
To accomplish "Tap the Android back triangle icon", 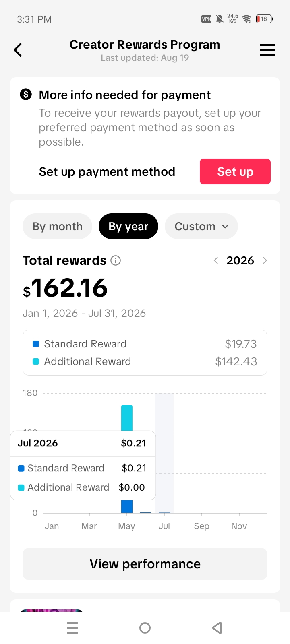I will pyautogui.click(x=217, y=628).
